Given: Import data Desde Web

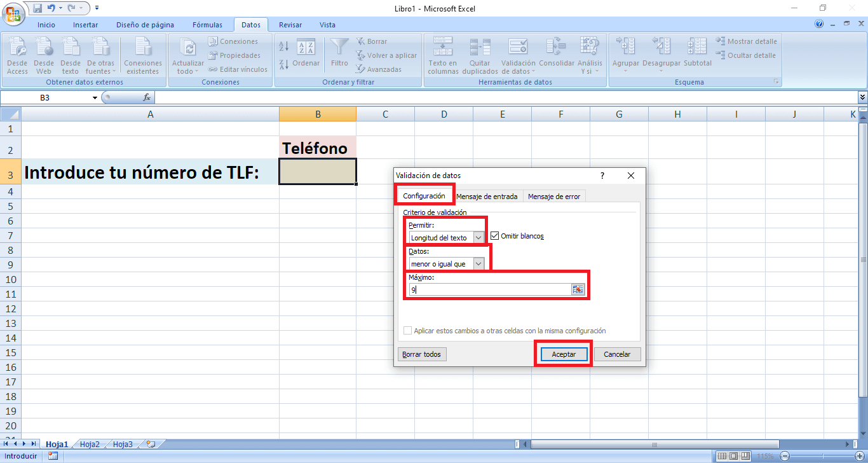Looking at the screenshot, I should coord(44,56).
